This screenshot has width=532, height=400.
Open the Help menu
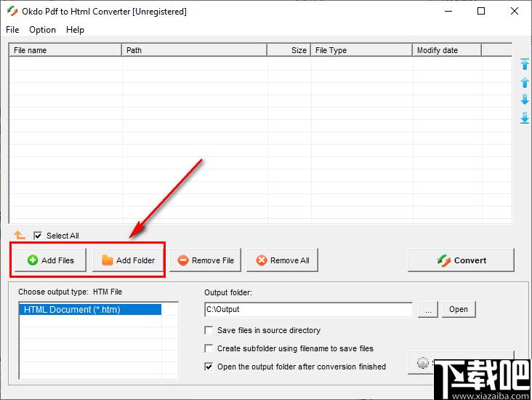75,30
